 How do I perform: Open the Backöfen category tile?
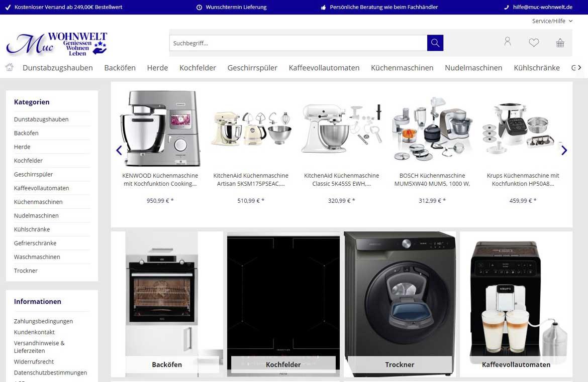(167, 304)
